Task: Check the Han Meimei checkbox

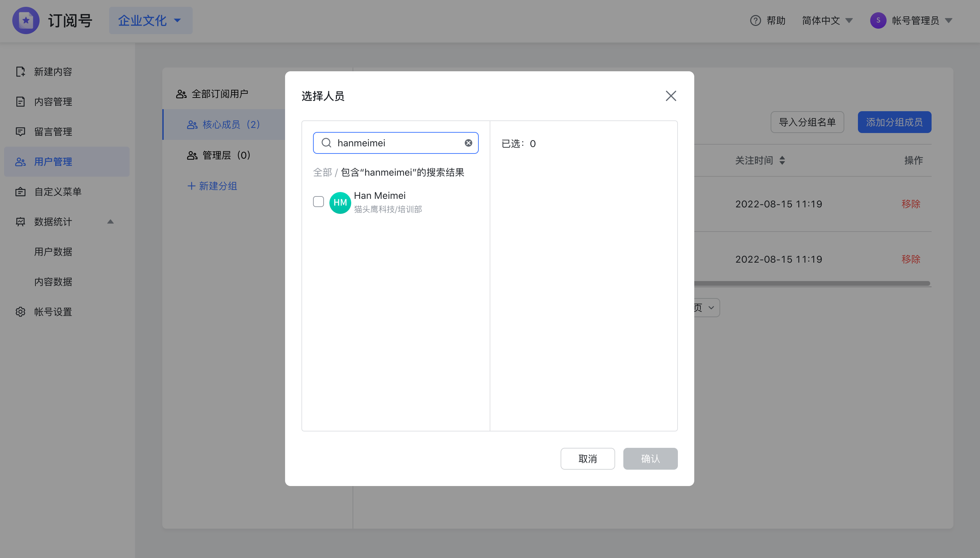Action: point(318,202)
